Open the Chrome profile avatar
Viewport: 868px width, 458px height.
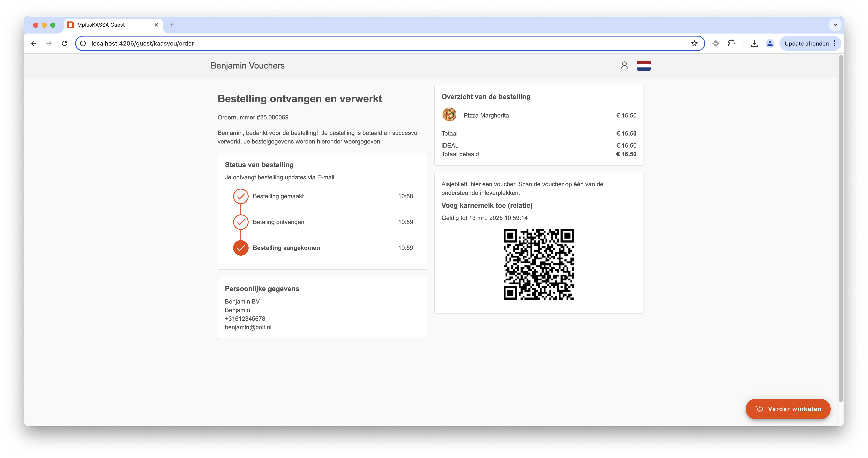(x=770, y=43)
